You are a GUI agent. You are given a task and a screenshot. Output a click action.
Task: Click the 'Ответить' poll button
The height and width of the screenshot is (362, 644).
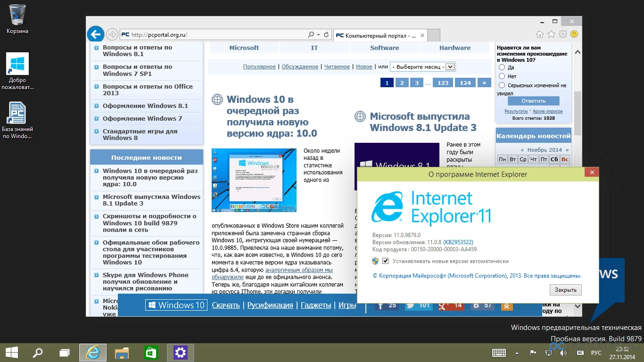pyautogui.click(x=534, y=101)
